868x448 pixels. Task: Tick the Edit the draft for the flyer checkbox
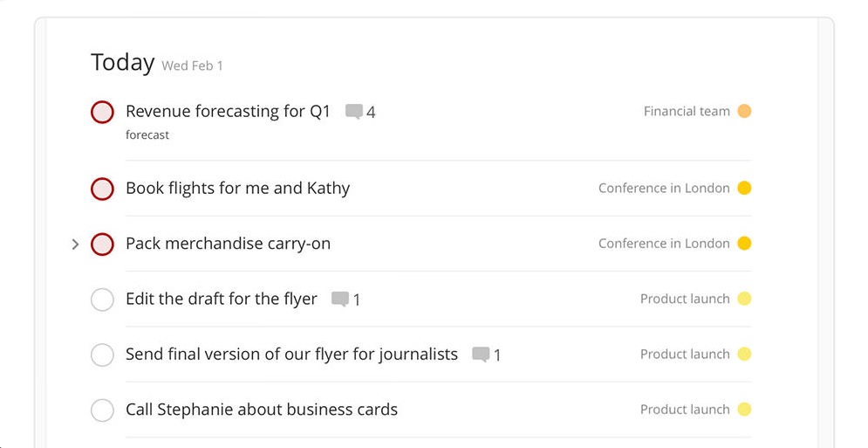(x=102, y=300)
